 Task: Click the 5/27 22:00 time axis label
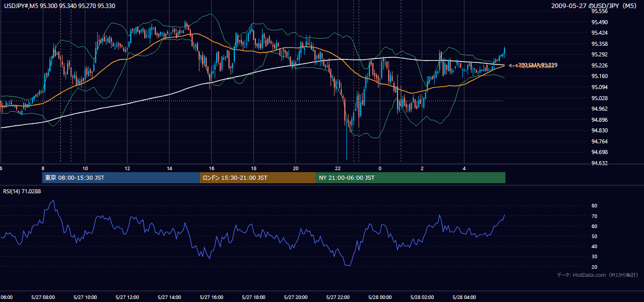(338, 297)
